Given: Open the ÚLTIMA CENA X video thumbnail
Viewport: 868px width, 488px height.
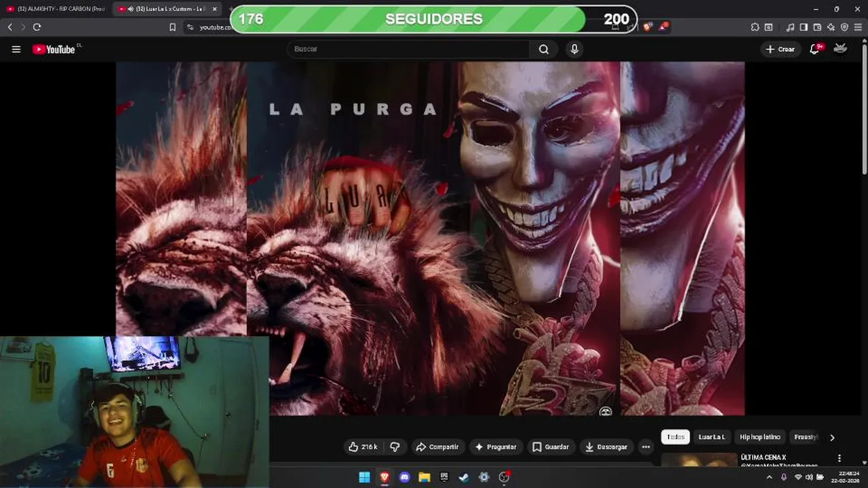Looking at the screenshot, I should [x=699, y=460].
